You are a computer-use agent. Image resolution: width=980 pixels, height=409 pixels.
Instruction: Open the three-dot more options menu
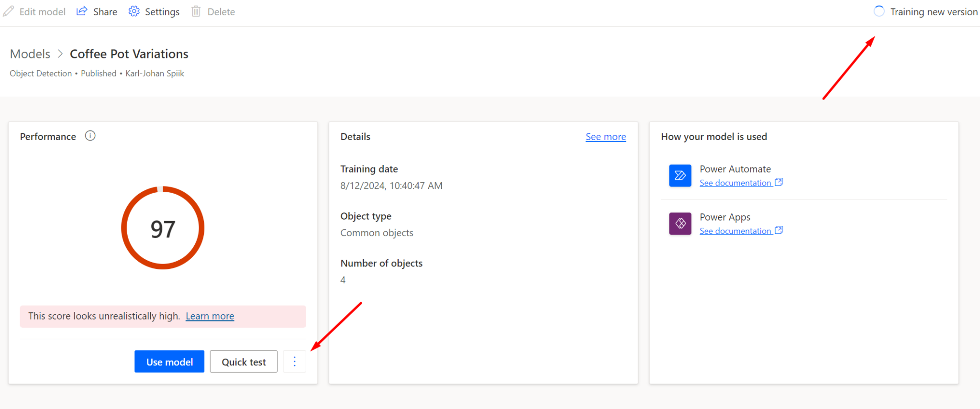[x=294, y=362]
